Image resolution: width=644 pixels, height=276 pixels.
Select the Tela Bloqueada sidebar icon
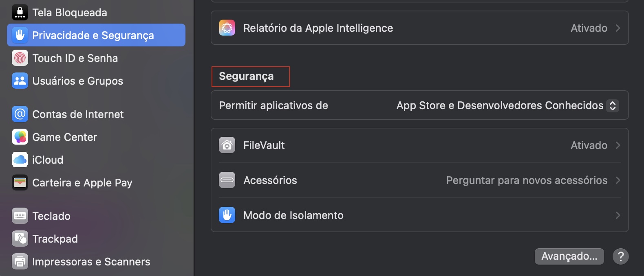[19, 12]
